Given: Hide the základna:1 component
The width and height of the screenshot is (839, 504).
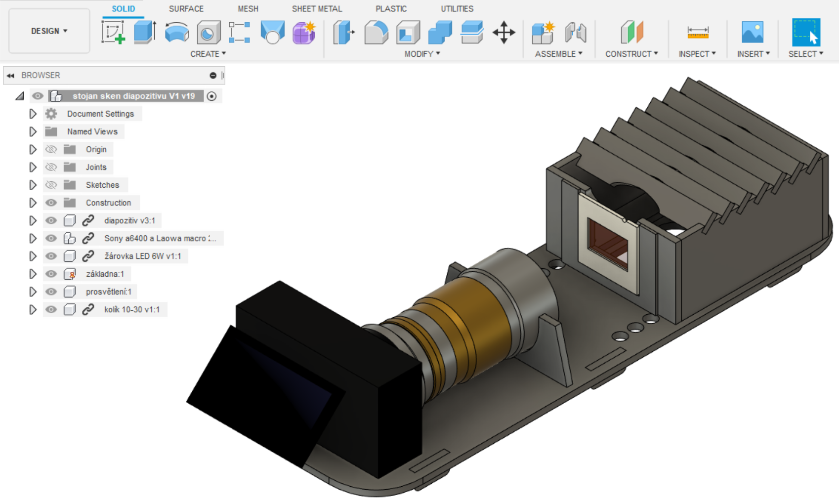Looking at the screenshot, I should tap(51, 274).
